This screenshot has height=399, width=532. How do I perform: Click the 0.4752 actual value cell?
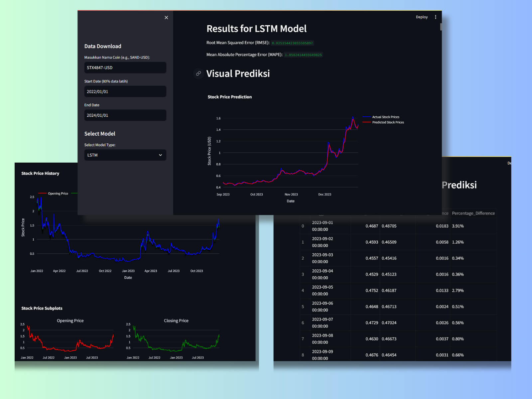372,291
